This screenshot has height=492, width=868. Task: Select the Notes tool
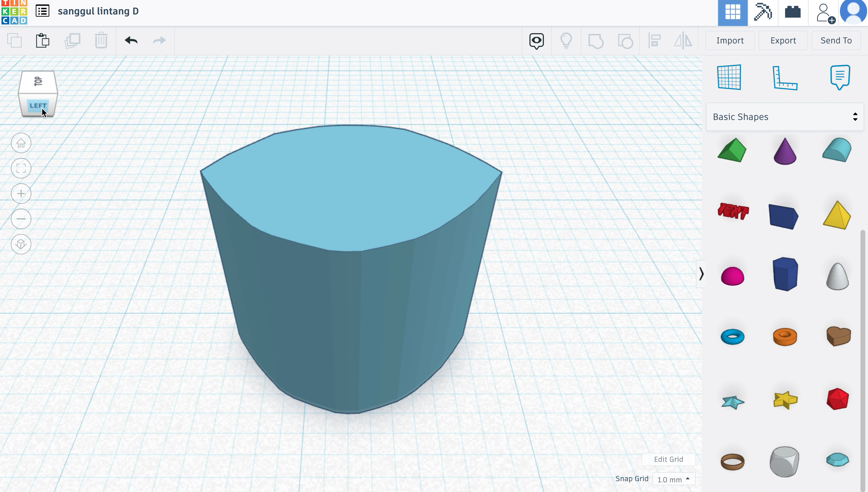[840, 77]
